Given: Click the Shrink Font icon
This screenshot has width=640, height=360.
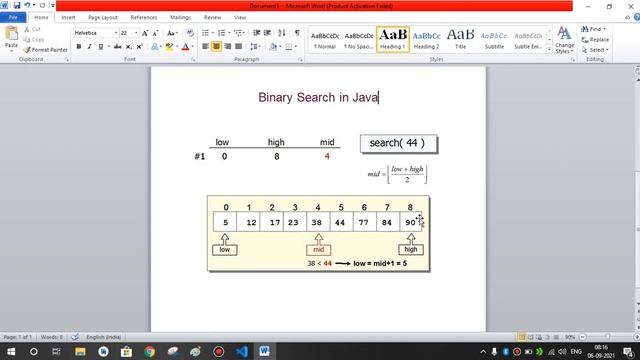Looking at the screenshot, I should click(155, 33).
